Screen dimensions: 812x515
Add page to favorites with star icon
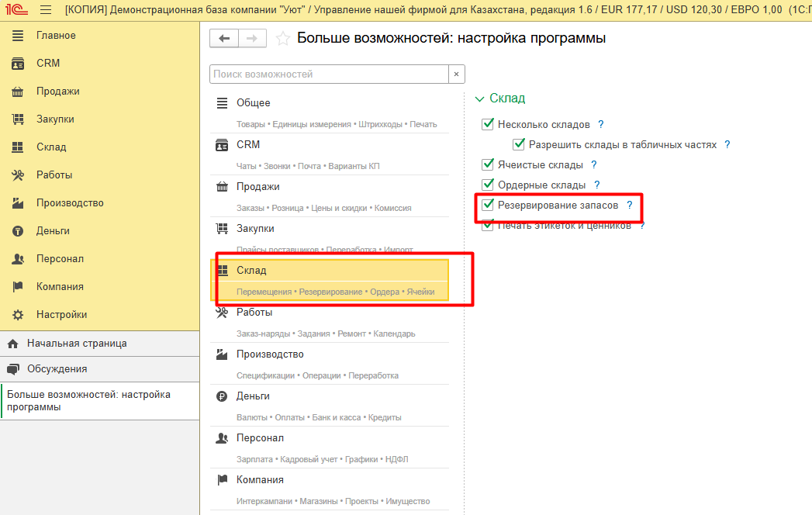(283, 39)
